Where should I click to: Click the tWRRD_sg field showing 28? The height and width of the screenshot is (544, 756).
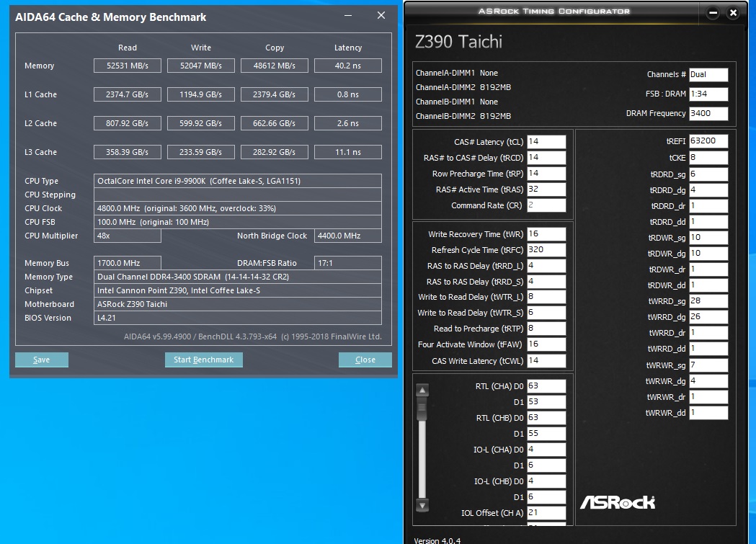coord(708,301)
